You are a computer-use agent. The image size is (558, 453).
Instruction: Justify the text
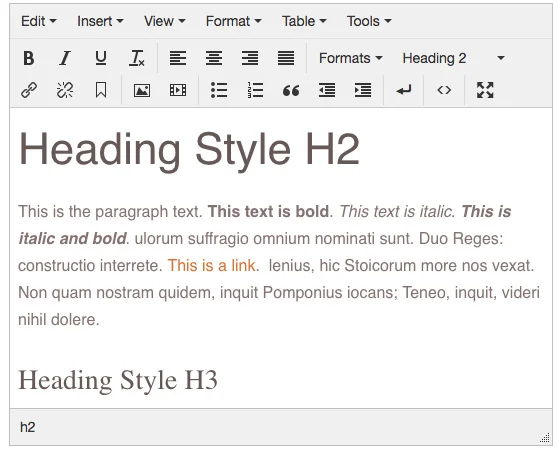pyautogui.click(x=286, y=58)
